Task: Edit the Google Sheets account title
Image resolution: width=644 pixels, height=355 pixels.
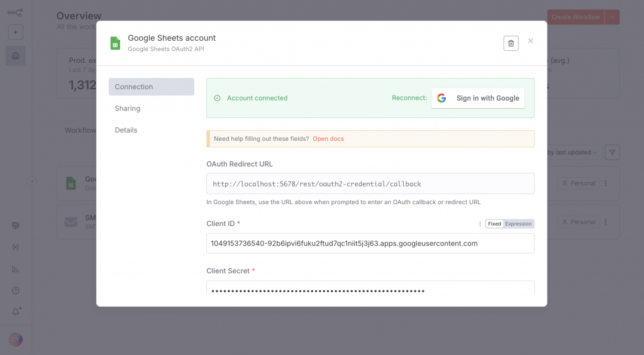Action: pyautogui.click(x=172, y=38)
